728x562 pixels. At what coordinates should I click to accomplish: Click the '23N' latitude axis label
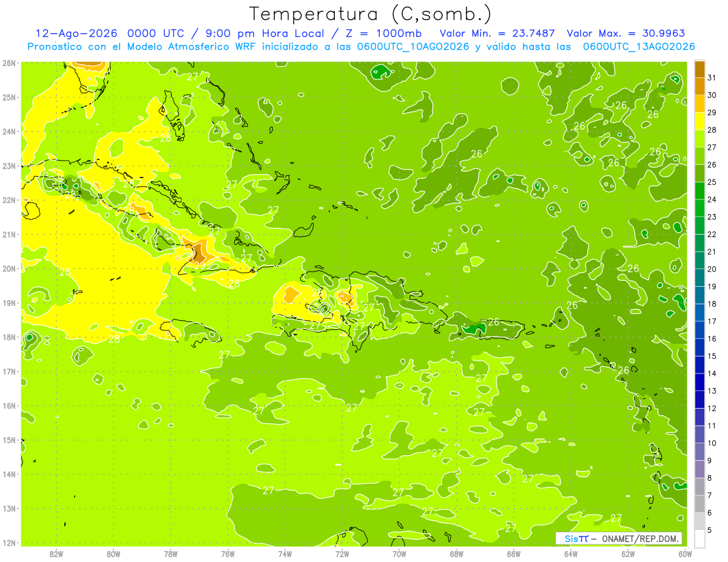coord(9,166)
